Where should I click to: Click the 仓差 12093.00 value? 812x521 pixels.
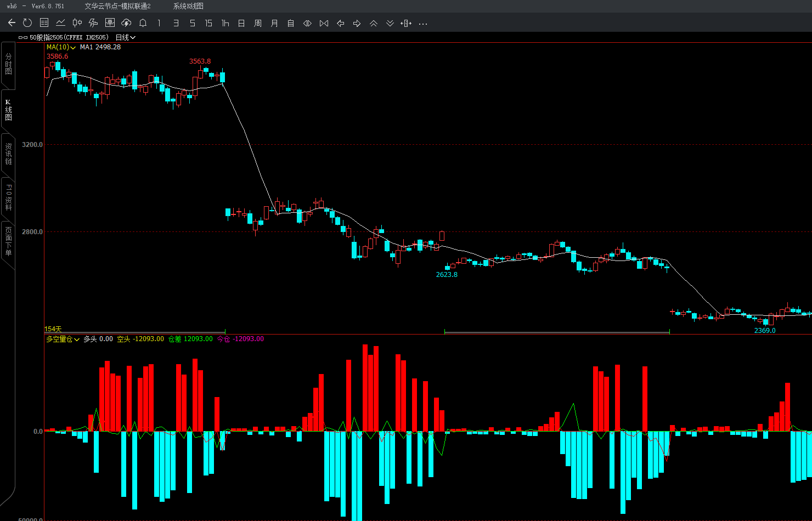tap(190, 339)
